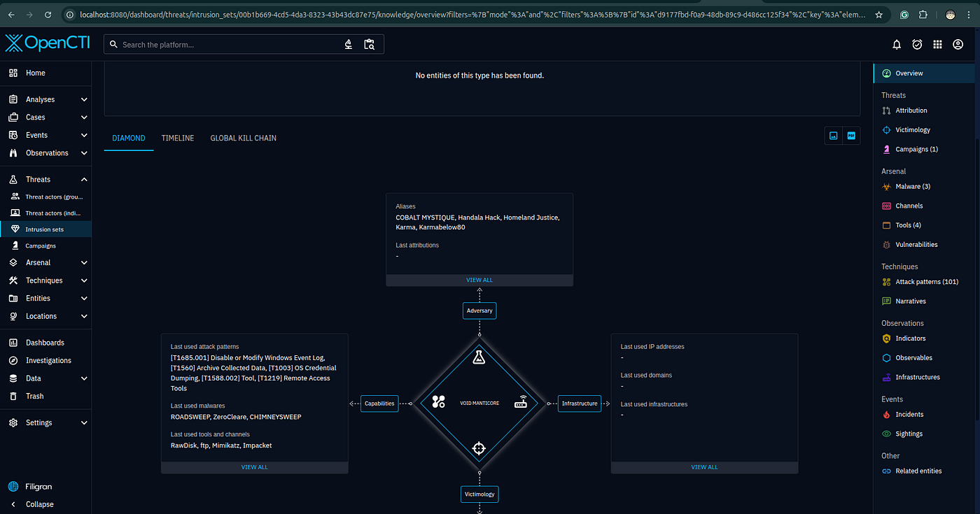Open Threat actors (group) in sidebar
980x514 pixels.
pos(45,197)
